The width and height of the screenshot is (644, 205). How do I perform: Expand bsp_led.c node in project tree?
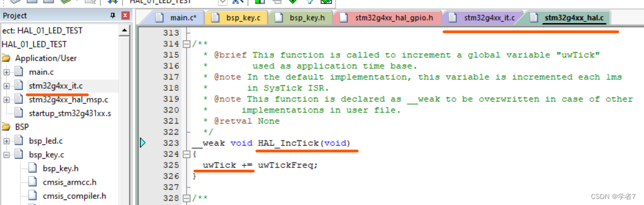pos(7,141)
